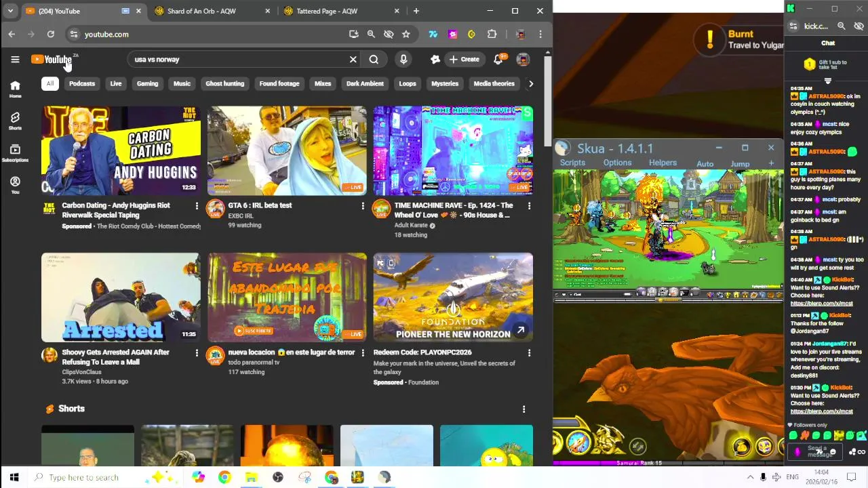
Task: Bookmark this page with the star icon
Action: pyautogui.click(x=406, y=34)
